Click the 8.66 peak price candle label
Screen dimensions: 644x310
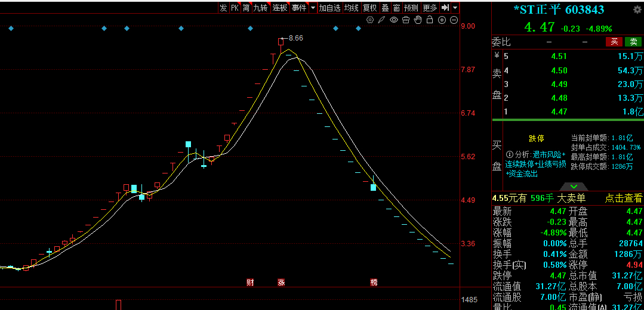(x=295, y=38)
